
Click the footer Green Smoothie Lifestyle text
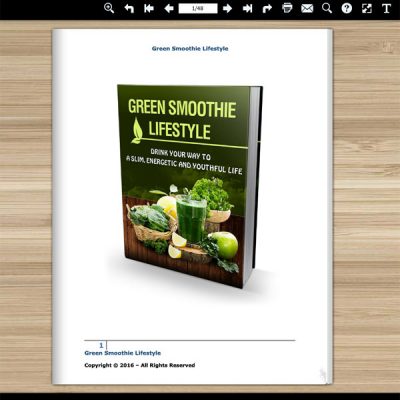(123, 353)
